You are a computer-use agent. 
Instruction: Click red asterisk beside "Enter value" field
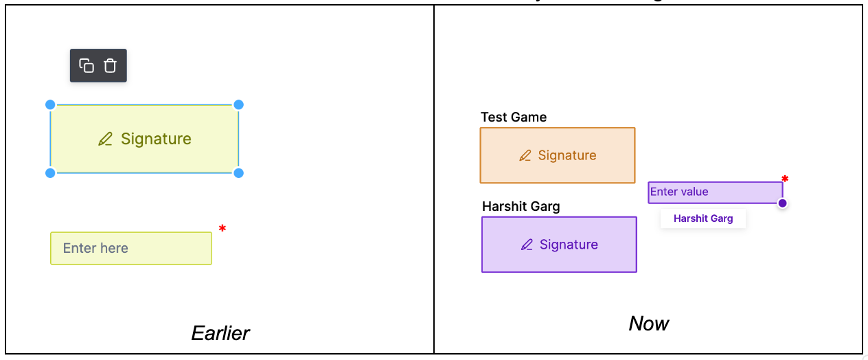pos(785,179)
